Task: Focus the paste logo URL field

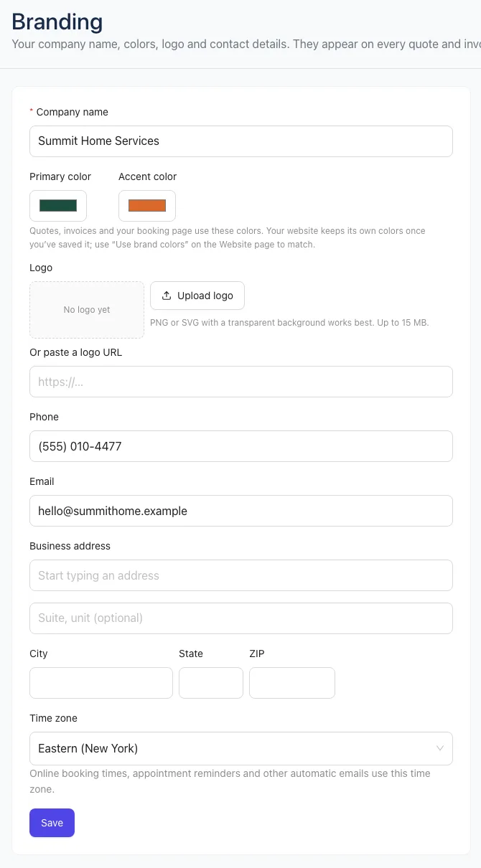Action: (240, 382)
